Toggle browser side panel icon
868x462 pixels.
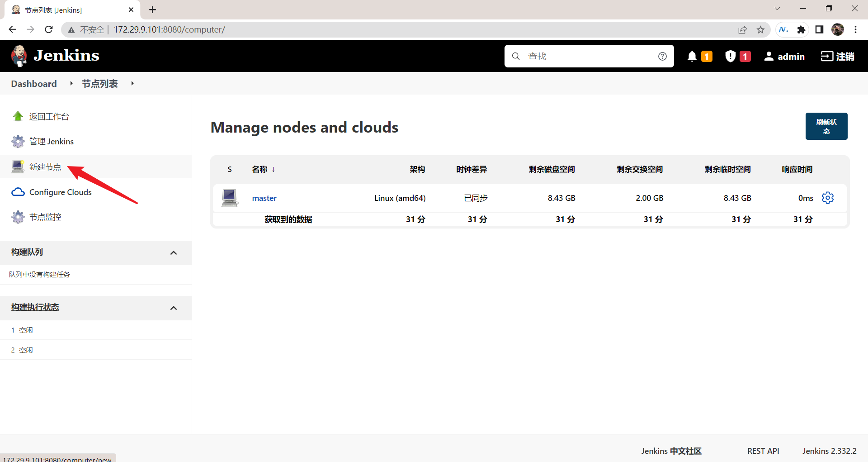(x=819, y=29)
